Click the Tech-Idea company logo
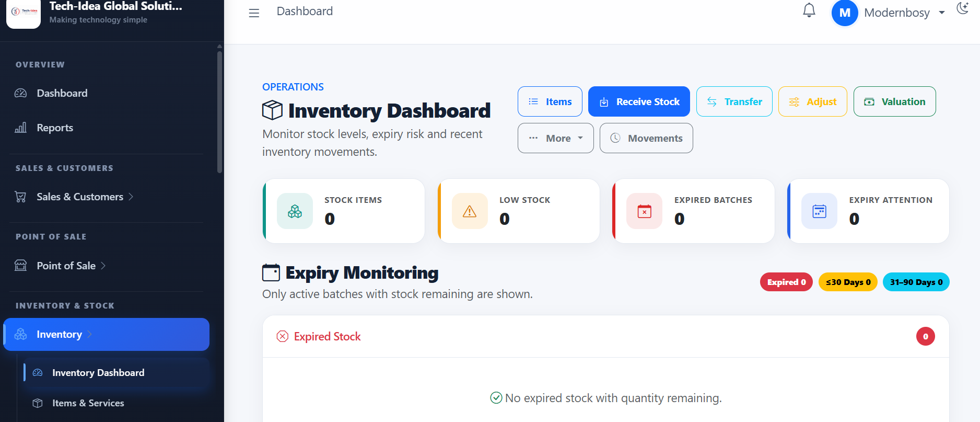Screen dimensions: 980x422 pos(24,13)
